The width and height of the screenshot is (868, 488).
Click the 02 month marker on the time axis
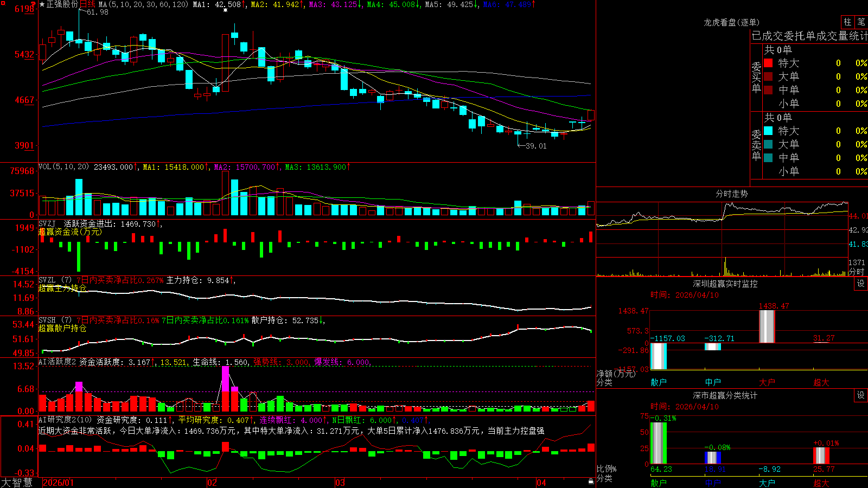click(212, 483)
